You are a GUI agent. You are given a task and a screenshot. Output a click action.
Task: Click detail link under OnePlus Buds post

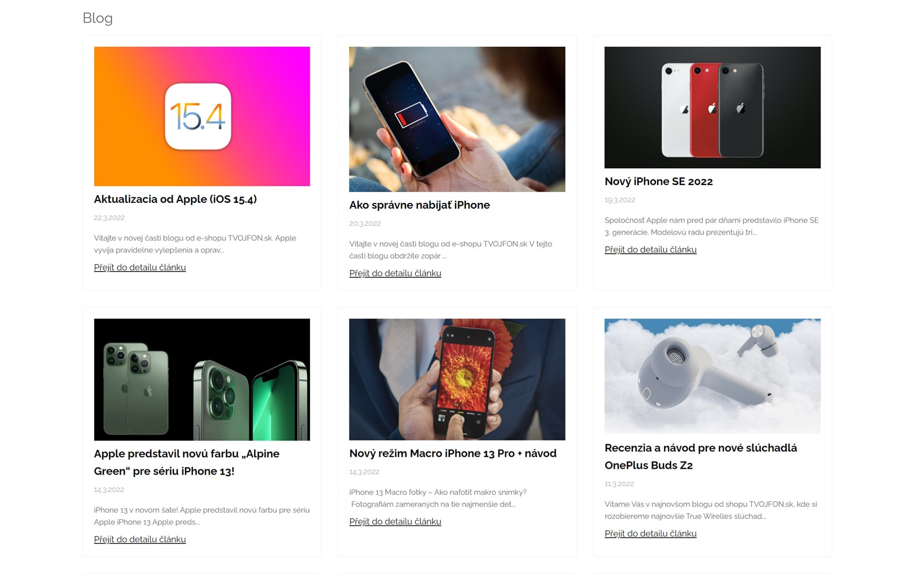[650, 533]
